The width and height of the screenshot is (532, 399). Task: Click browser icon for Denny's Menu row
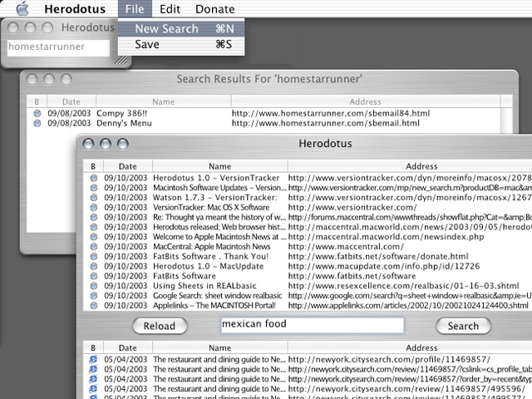pos(37,123)
